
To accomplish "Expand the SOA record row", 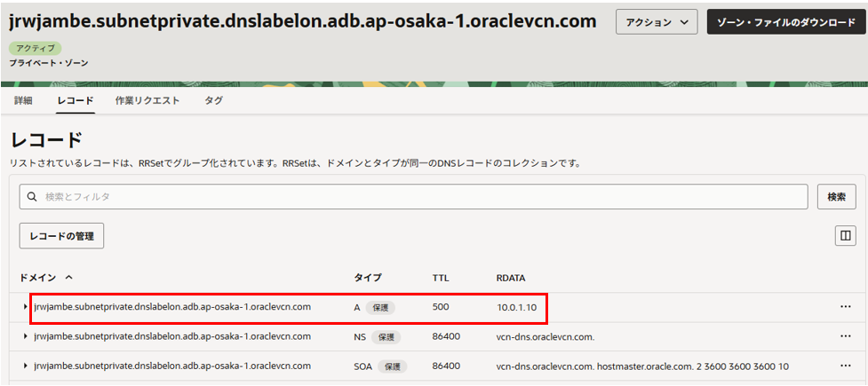I will coord(25,366).
